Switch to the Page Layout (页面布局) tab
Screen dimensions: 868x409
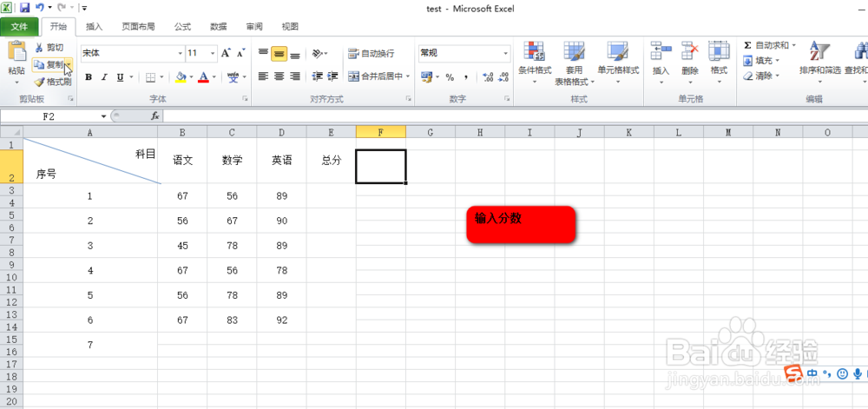coord(138,27)
